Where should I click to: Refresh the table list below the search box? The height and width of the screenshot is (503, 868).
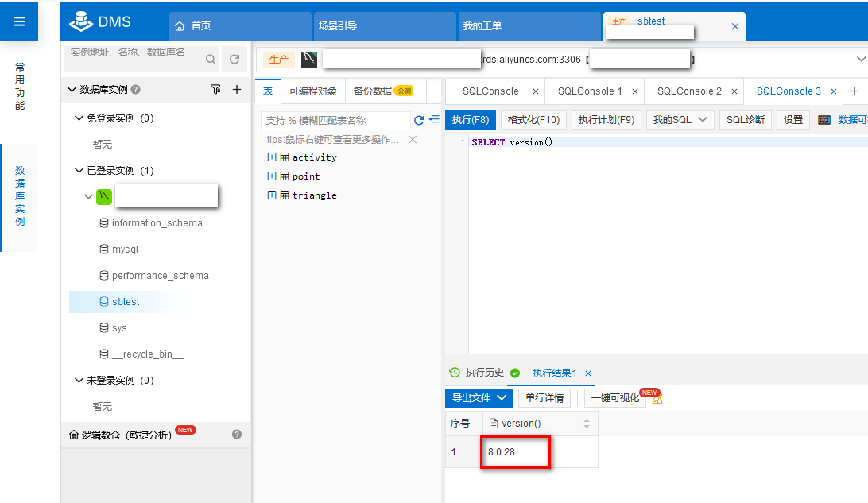pos(420,120)
